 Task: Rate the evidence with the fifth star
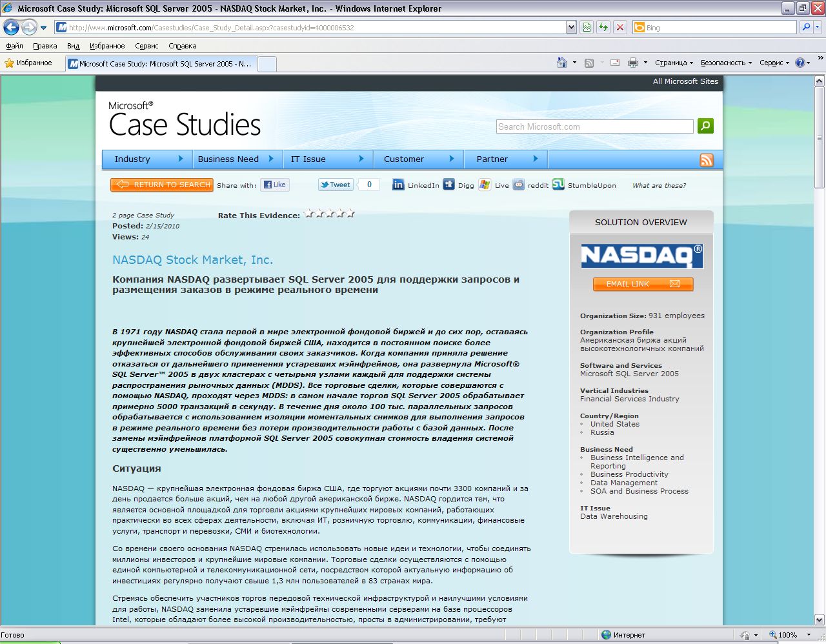tap(350, 214)
